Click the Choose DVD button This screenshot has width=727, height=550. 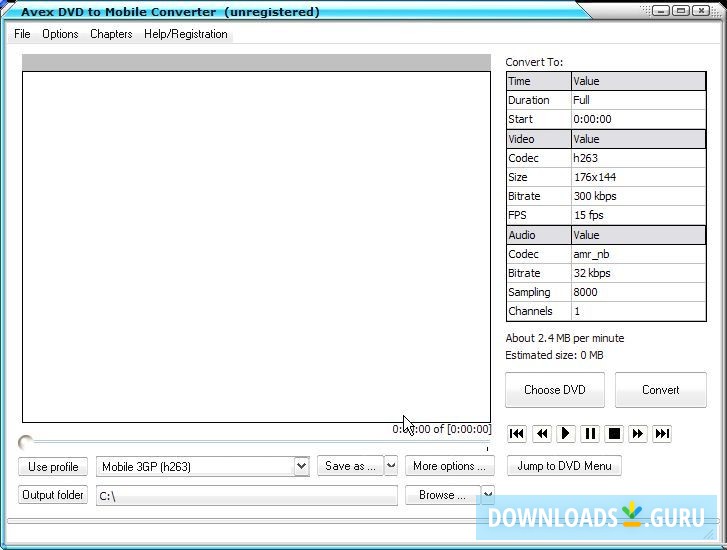(x=555, y=390)
